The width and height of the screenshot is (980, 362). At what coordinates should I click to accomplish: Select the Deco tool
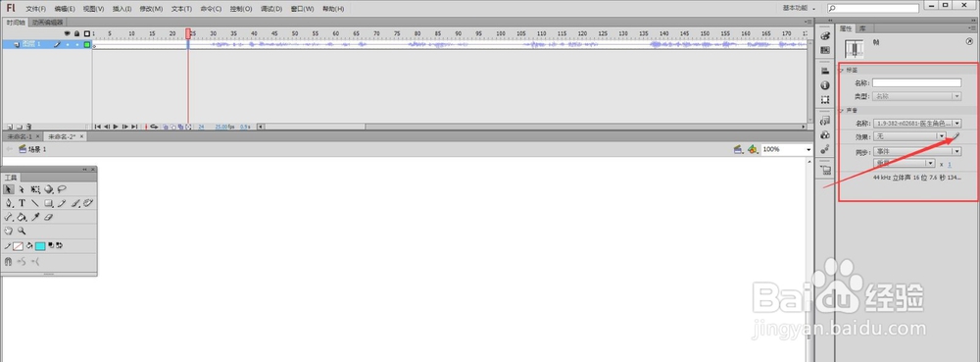point(88,202)
